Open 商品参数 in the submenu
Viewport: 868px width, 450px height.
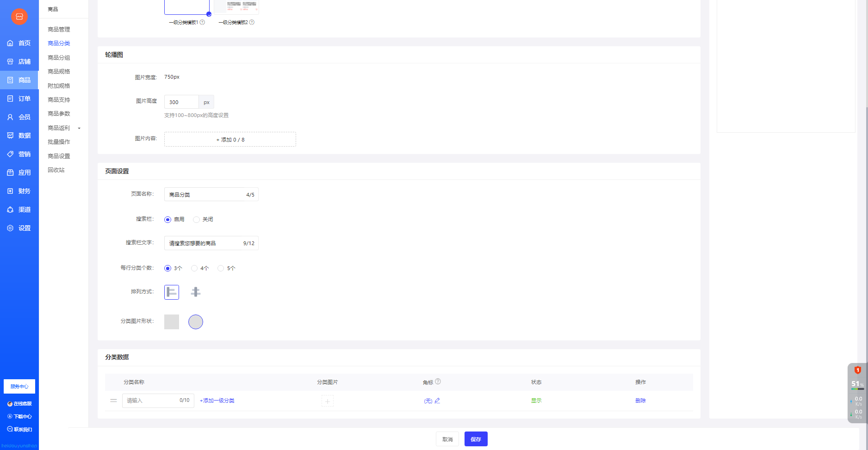click(59, 113)
